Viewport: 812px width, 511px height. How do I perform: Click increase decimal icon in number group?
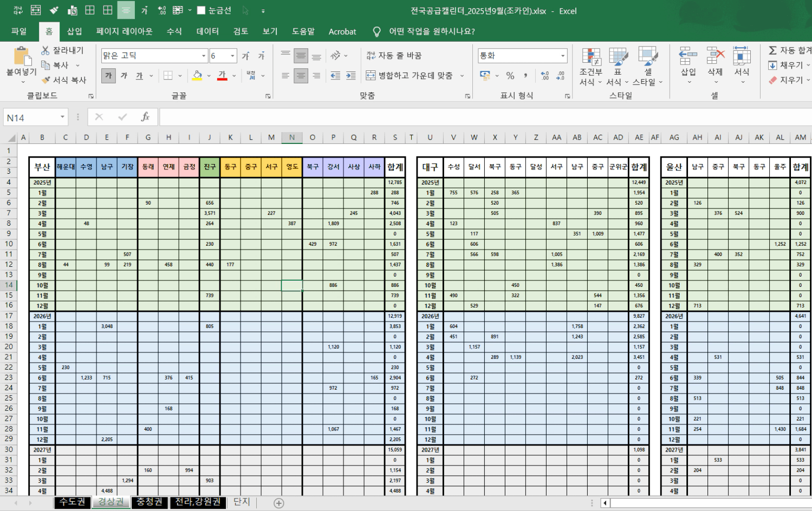(x=545, y=76)
